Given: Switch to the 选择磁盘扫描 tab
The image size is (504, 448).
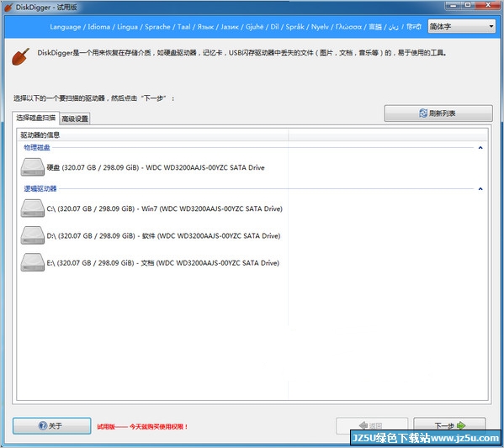Looking at the screenshot, I should coord(35,118).
